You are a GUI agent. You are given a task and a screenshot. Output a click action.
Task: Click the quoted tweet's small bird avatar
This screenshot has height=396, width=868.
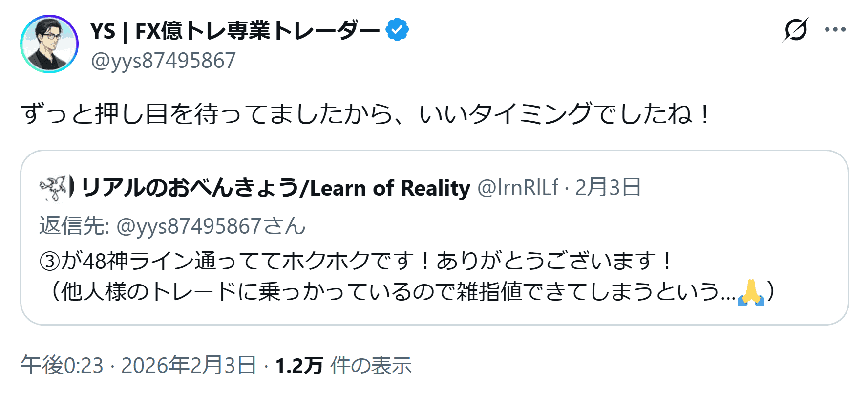[54, 188]
